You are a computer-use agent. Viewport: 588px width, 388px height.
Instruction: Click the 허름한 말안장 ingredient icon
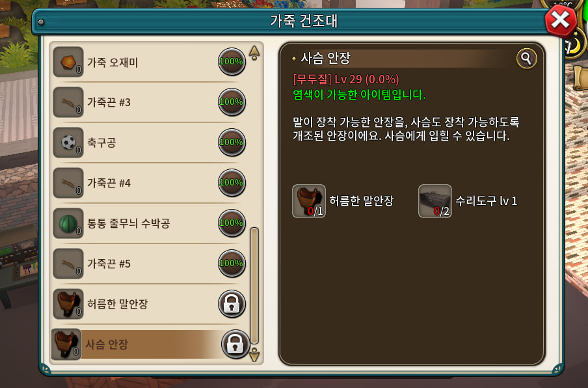pyautogui.click(x=308, y=201)
